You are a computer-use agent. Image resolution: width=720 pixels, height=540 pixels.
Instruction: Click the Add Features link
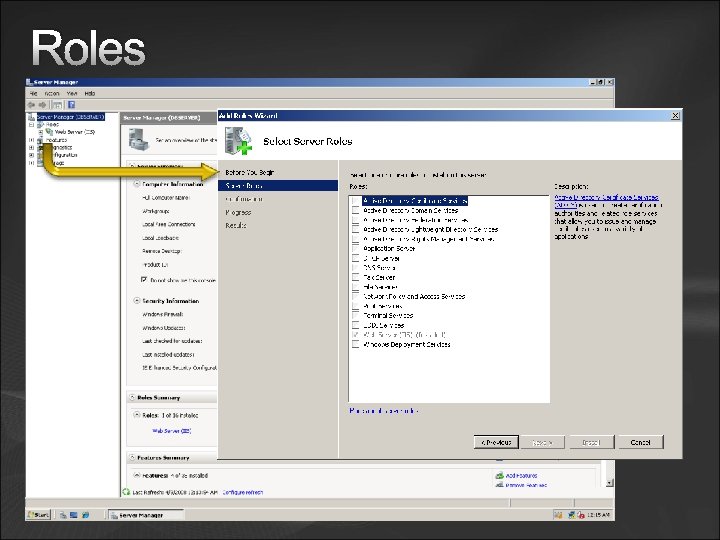pos(521,476)
